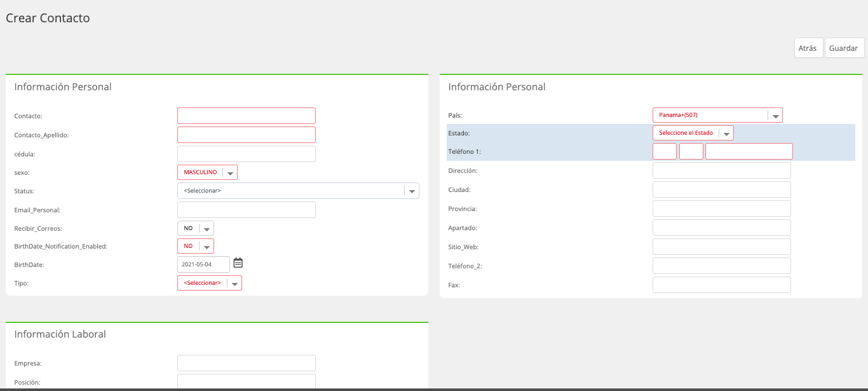
Task: Click the cédula input field
Action: 247,154
